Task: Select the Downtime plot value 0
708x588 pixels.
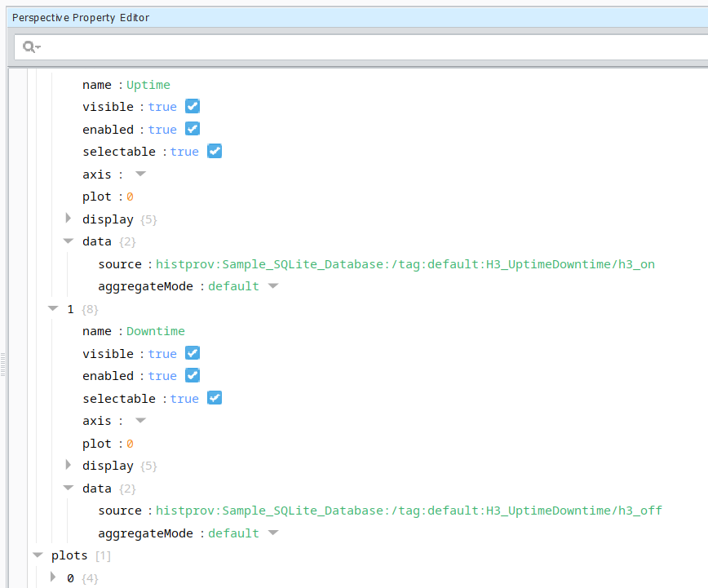Action: pos(130,444)
